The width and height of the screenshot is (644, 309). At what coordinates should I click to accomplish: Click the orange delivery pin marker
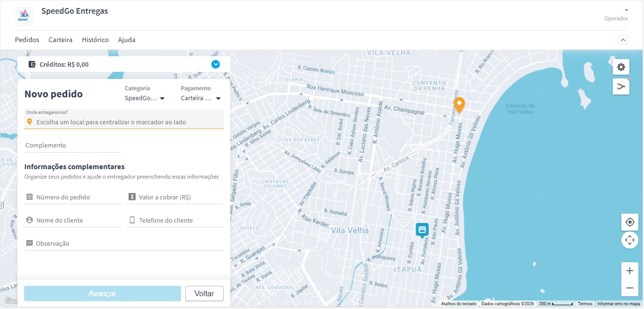(x=459, y=104)
